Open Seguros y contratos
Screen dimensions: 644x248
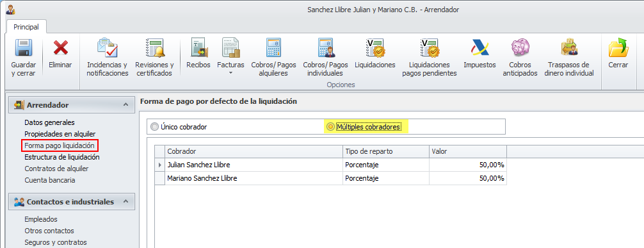click(56, 242)
